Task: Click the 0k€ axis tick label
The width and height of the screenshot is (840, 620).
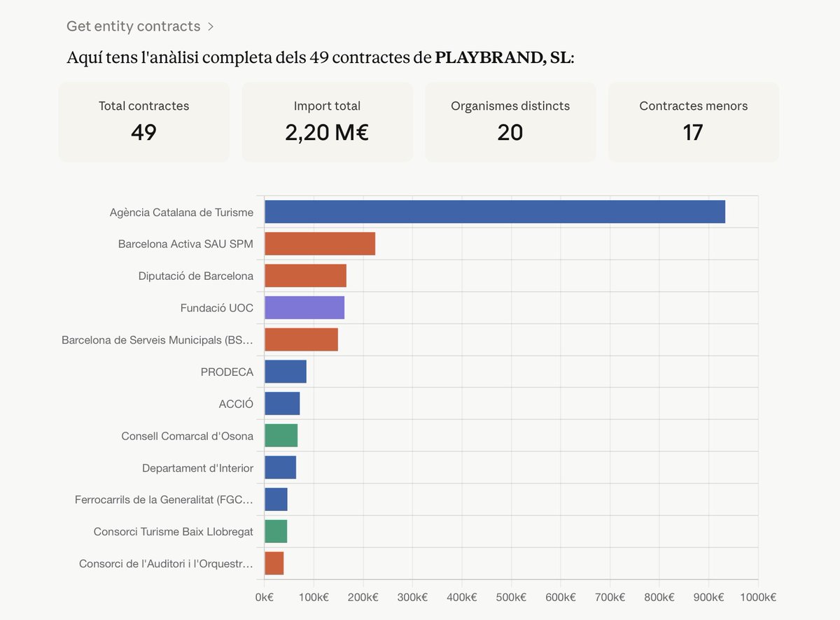Action: coord(265,597)
